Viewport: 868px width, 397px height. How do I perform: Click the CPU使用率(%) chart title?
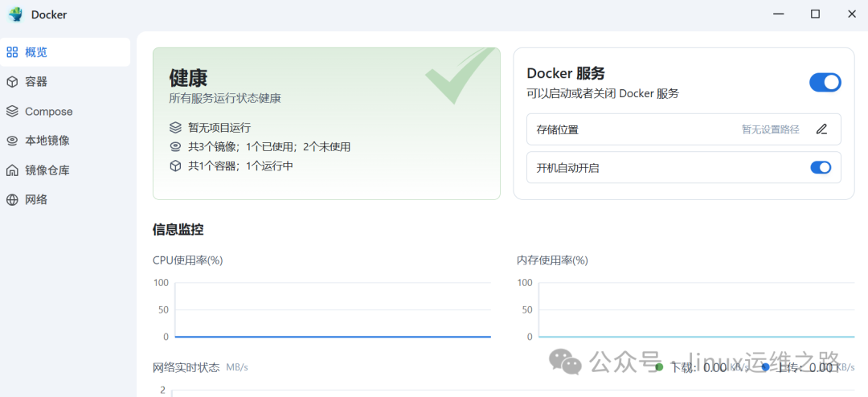(187, 260)
